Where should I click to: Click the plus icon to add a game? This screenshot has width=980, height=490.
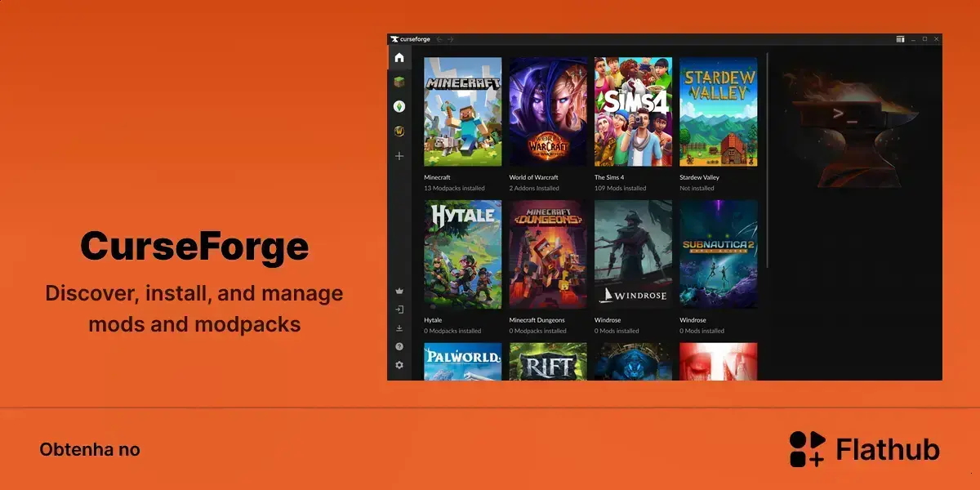[399, 155]
